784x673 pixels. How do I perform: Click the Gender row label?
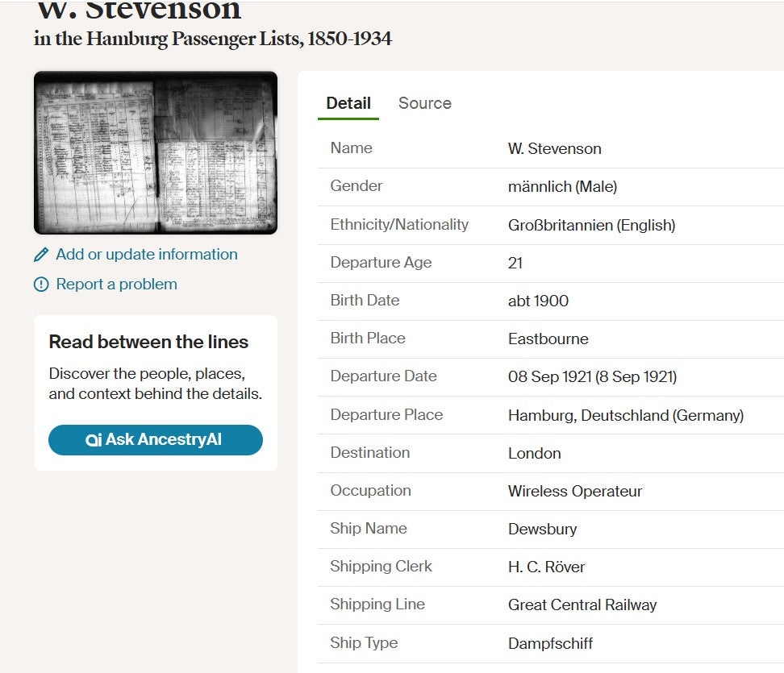coord(356,186)
